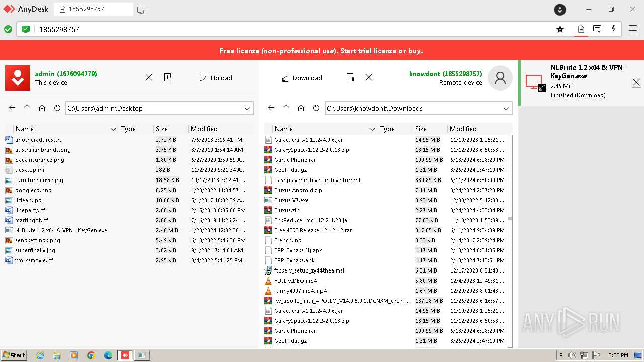Viewport: 644px width, 362px height.
Task: Open the buy link in the red banner
Action: (x=414, y=51)
